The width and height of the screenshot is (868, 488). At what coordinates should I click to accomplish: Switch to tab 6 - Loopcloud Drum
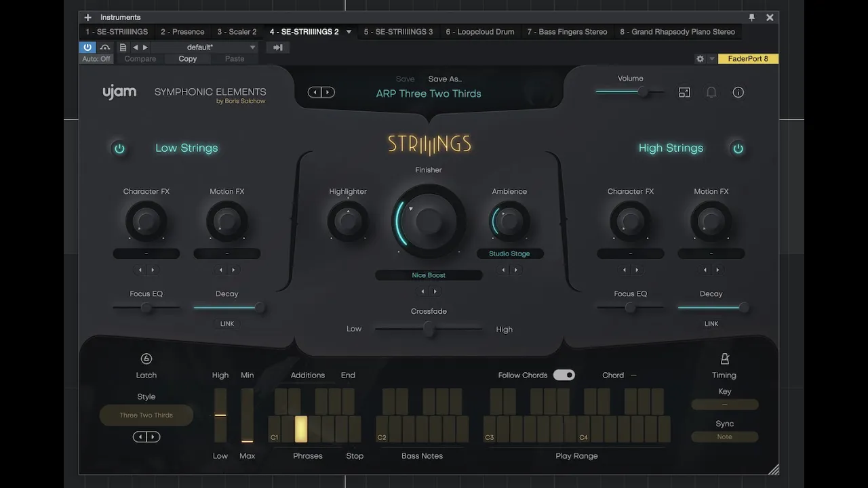coord(480,32)
